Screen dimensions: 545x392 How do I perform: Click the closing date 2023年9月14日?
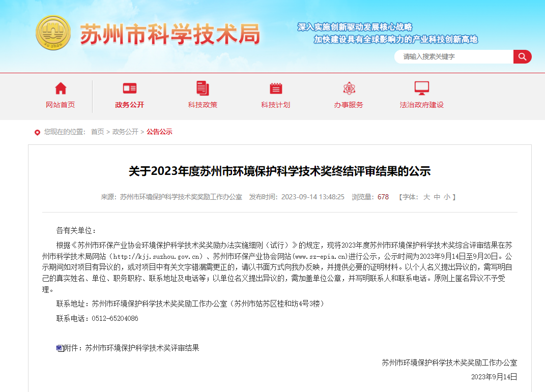point(494,377)
